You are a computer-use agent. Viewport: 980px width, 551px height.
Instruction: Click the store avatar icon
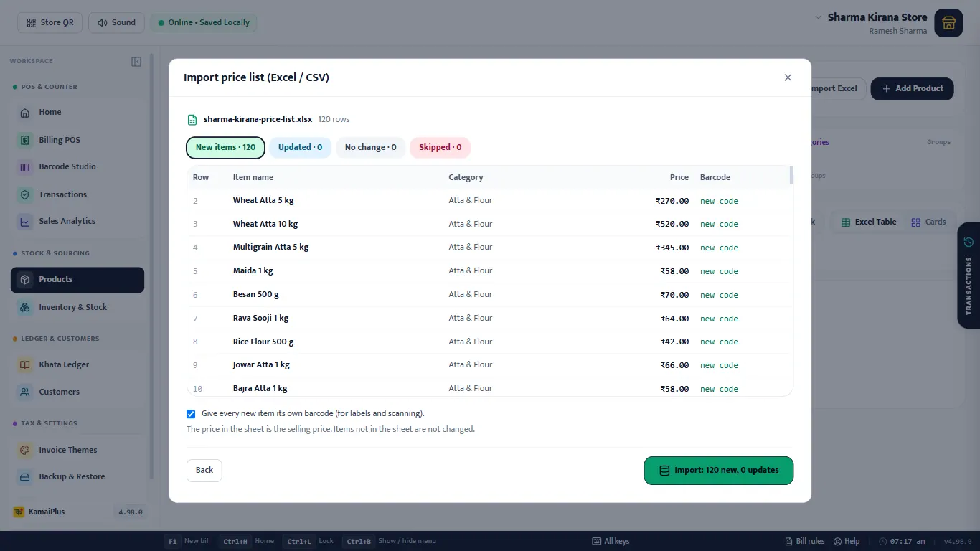948,23
